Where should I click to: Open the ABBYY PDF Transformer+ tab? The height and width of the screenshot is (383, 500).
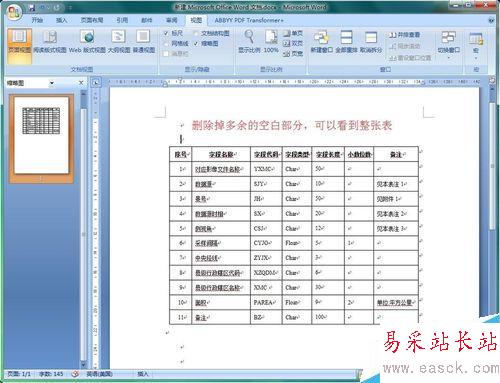click(x=249, y=20)
